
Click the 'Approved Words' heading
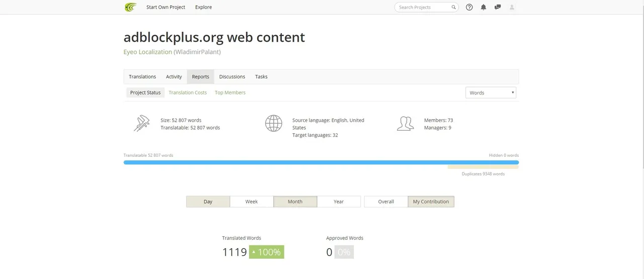(x=345, y=238)
